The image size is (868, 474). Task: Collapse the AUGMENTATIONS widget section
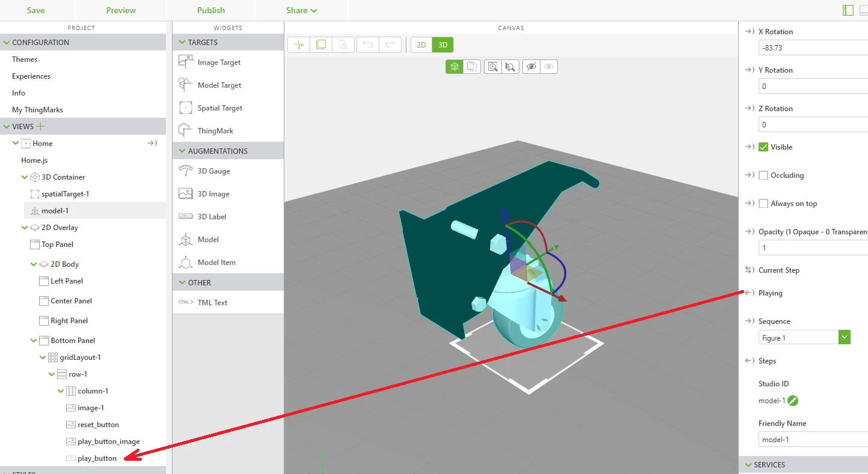coord(182,151)
